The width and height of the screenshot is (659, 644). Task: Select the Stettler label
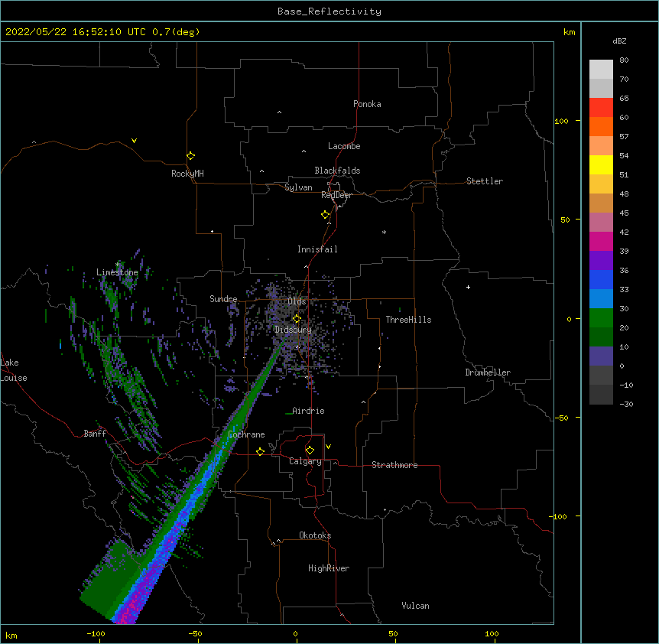point(485,181)
